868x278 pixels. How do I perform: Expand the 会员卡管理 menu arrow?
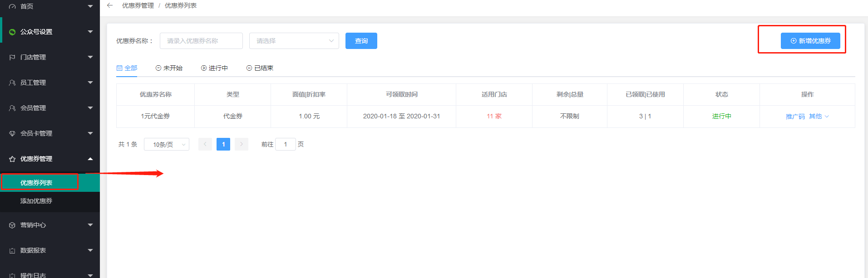pos(90,133)
